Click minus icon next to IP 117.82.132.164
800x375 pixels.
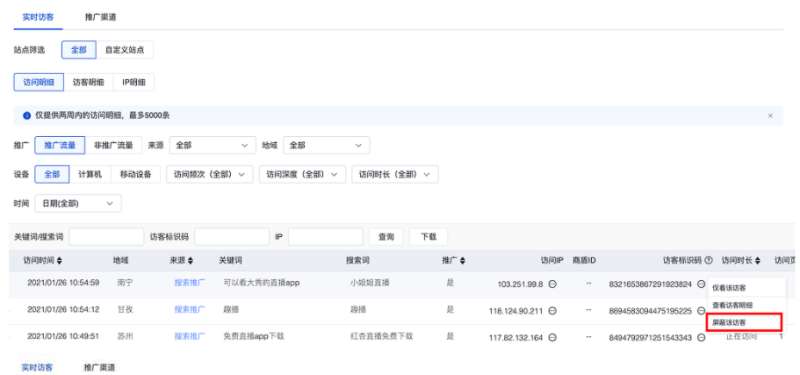(x=553, y=338)
